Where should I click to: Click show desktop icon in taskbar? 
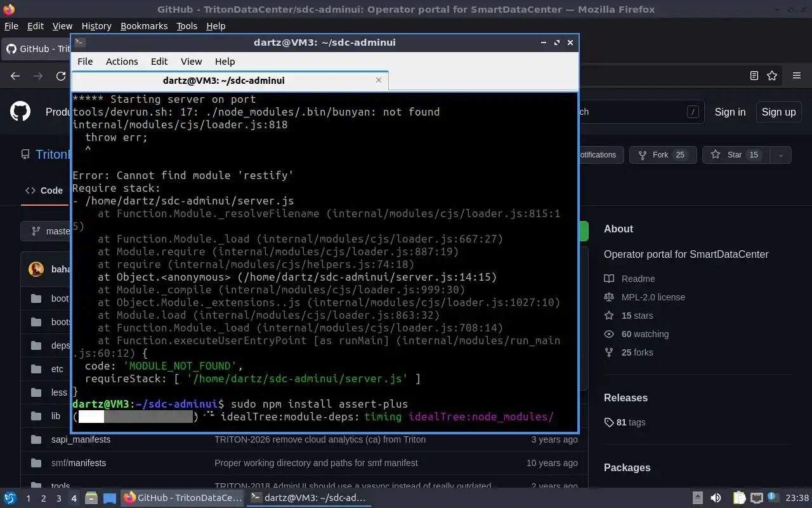tap(110, 498)
